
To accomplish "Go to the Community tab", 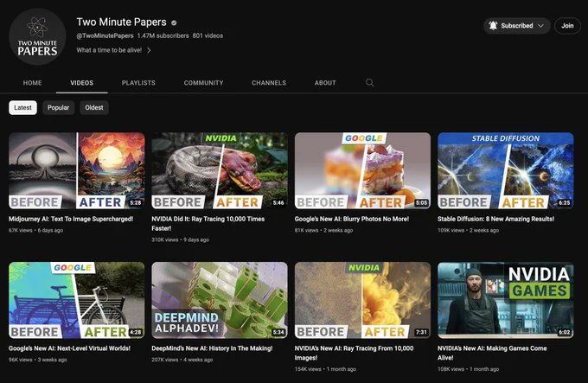I will (203, 83).
